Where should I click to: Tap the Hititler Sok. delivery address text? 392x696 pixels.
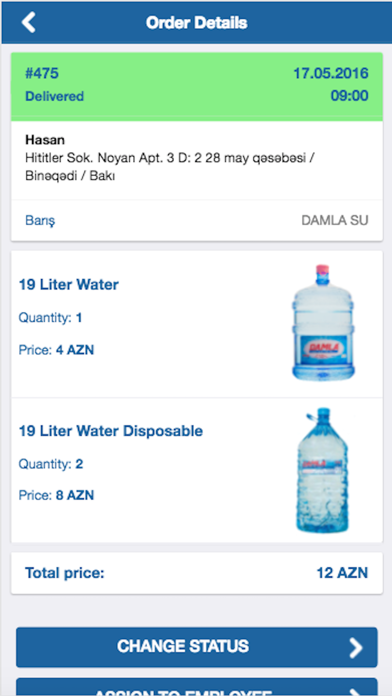point(170,166)
